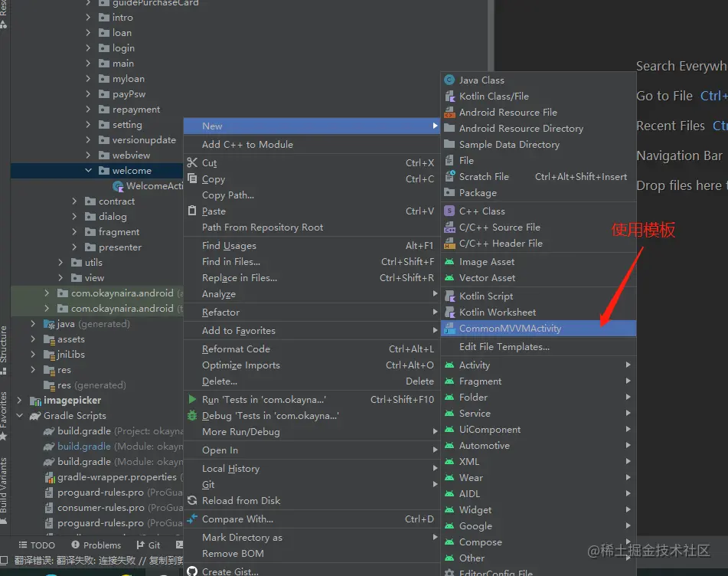The height and width of the screenshot is (576, 728).
Task: Select the res (generated) folder
Action: (84, 385)
